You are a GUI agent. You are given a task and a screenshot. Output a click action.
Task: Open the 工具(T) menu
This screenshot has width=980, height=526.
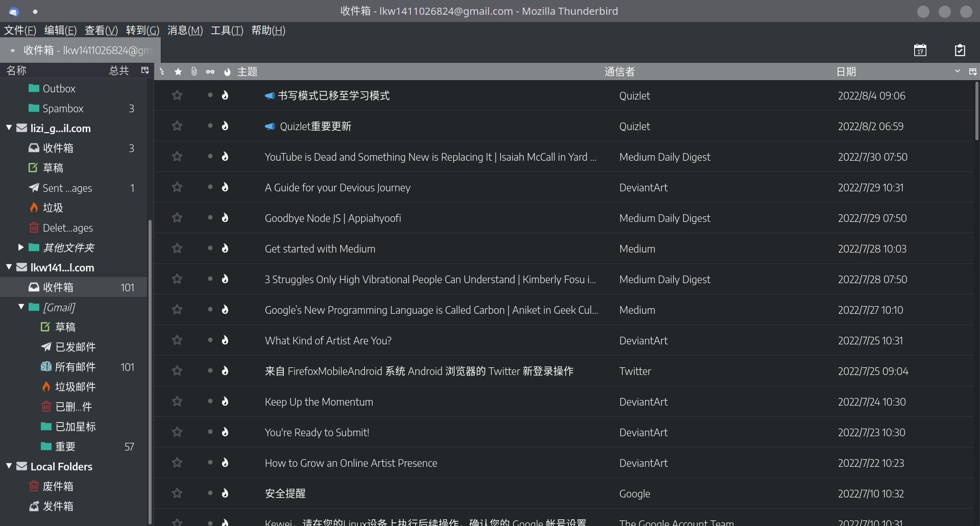click(227, 31)
